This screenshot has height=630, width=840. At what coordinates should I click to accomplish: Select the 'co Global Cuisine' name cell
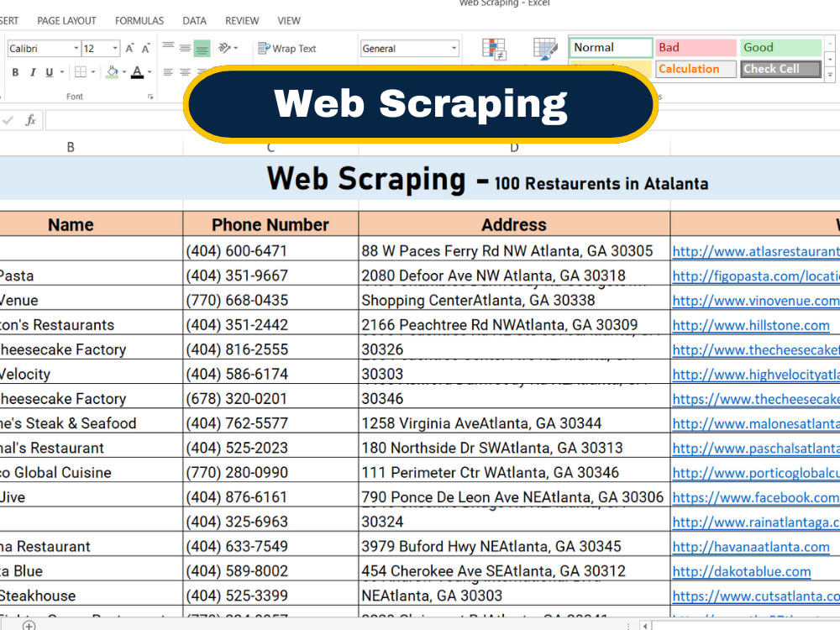click(91, 472)
